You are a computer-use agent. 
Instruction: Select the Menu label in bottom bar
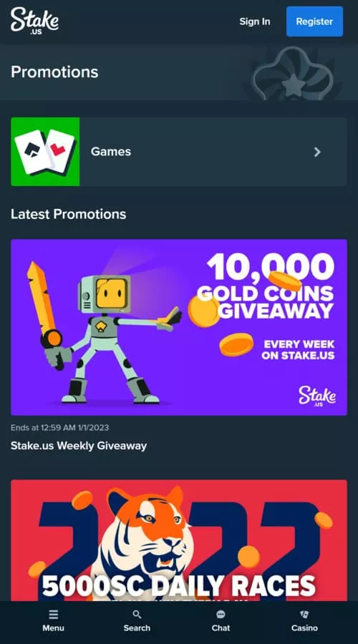53,628
